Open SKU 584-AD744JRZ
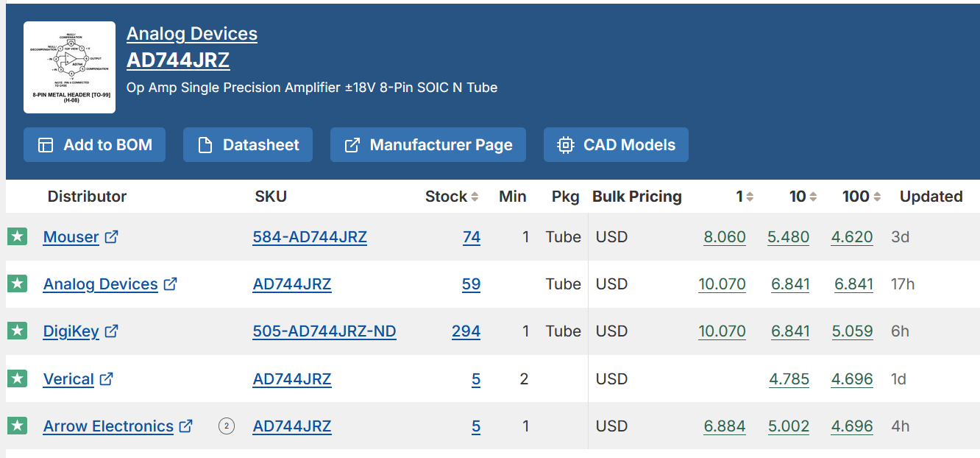980x458 pixels. [310, 237]
